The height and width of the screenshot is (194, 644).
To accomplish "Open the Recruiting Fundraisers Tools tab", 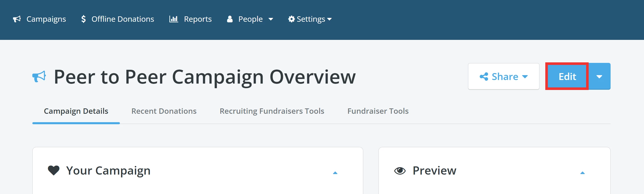I will pyautogui.click(x=272, y=111).
